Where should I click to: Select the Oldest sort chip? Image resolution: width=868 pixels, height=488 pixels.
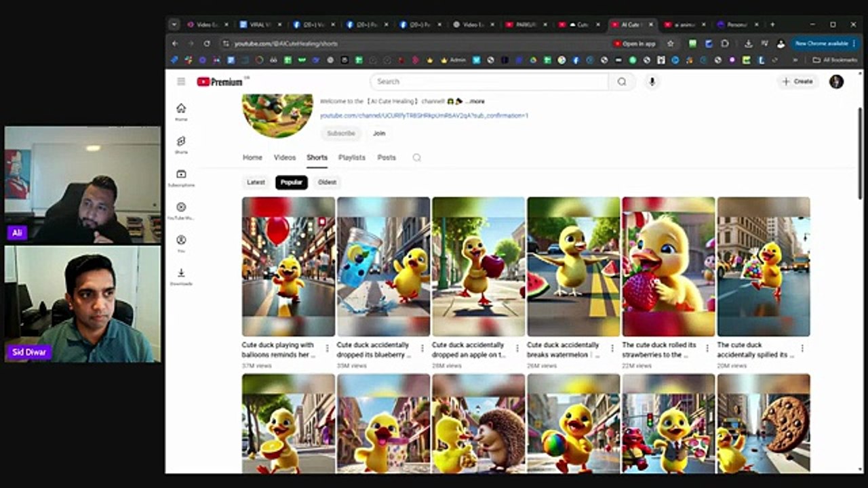click(x=327, y=182)
